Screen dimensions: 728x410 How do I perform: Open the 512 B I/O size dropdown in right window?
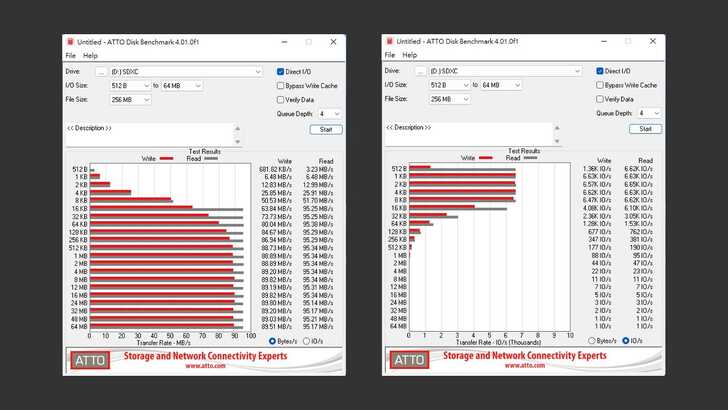pos(449,85)
